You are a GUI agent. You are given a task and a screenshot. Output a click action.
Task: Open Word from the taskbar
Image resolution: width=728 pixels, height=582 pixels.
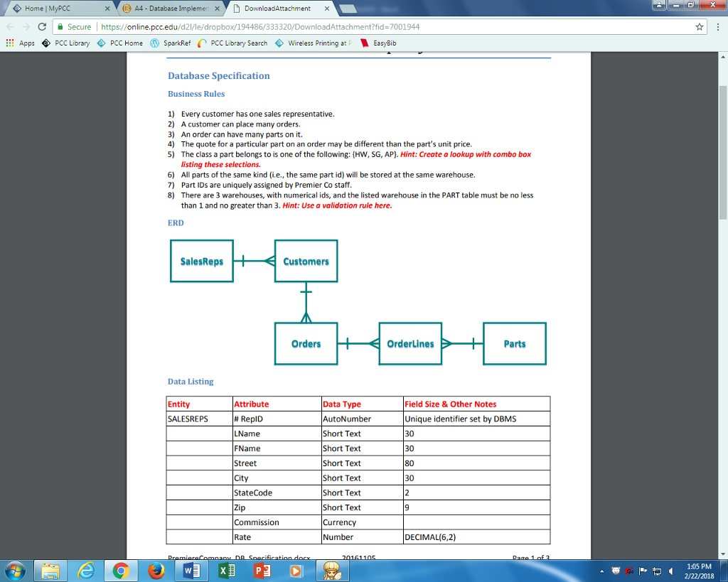coord(191,570)
